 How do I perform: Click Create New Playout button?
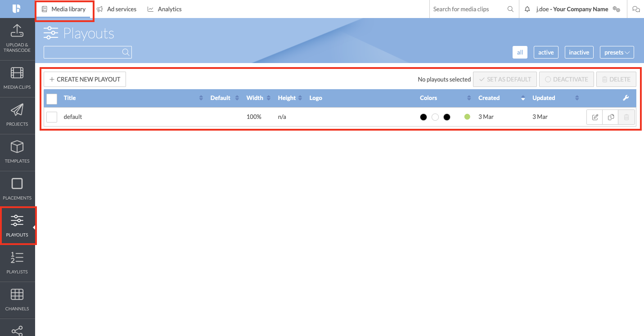pos(85,79)
